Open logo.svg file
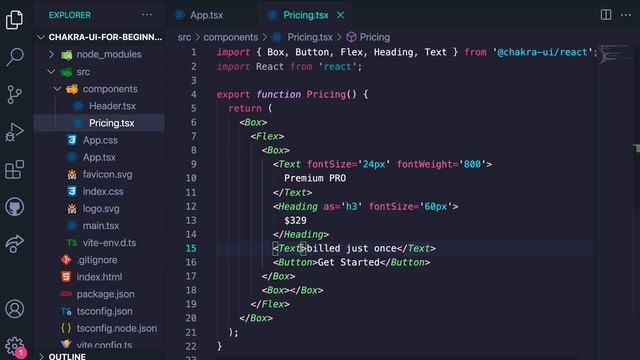This screenshot has height=360, width=640. (x=100, y=209)
